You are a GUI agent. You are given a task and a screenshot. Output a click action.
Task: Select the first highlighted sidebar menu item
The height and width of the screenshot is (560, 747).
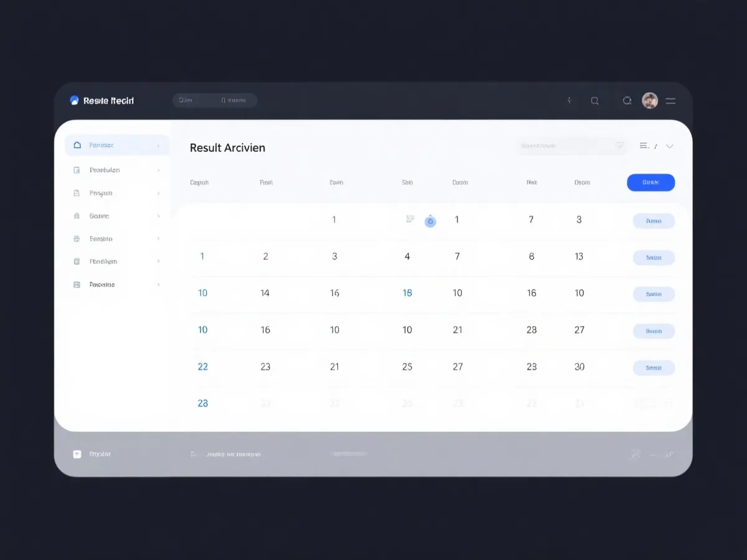(x=117, y=145)
